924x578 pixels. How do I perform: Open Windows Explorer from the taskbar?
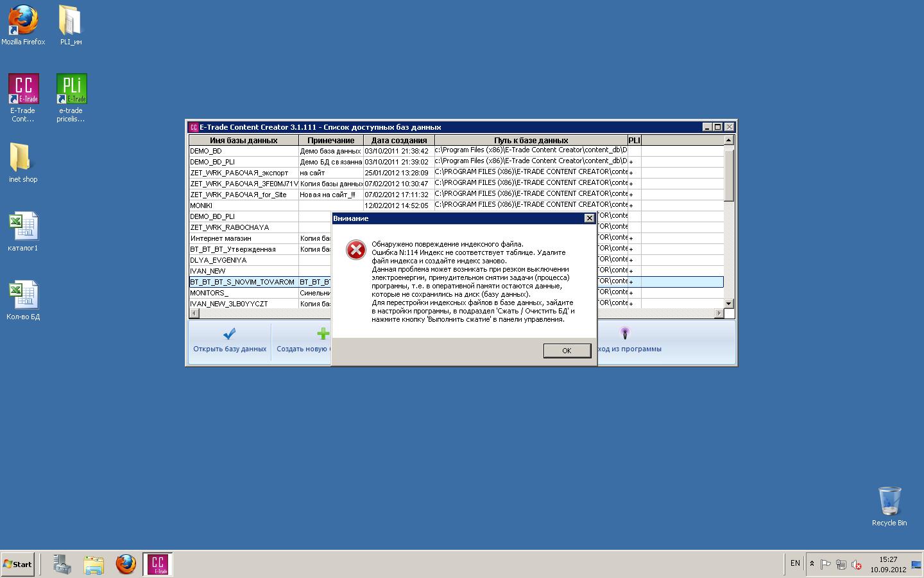coord(94,565)
